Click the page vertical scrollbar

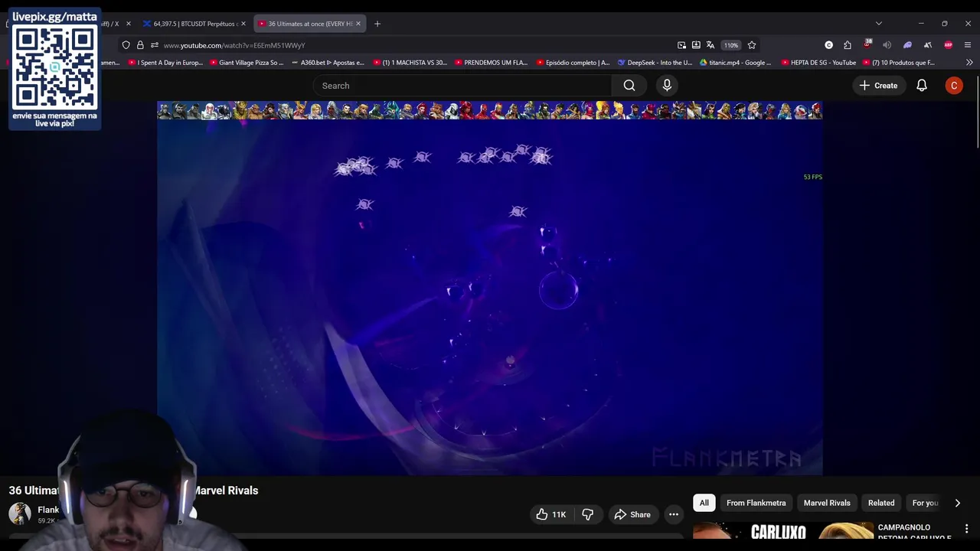[x=976, y=111]
